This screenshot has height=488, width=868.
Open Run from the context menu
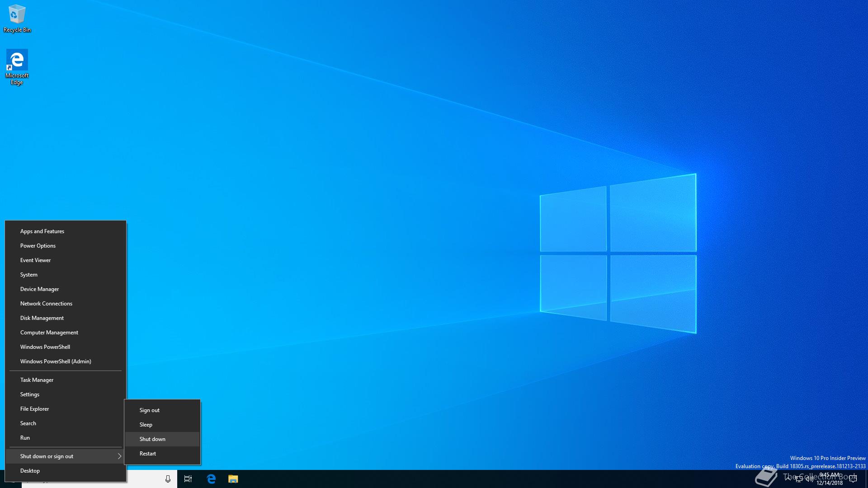tap(66, 438)
